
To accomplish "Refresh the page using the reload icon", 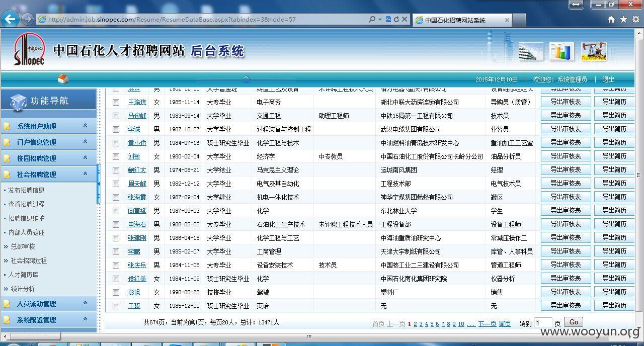I will point(396,20).
